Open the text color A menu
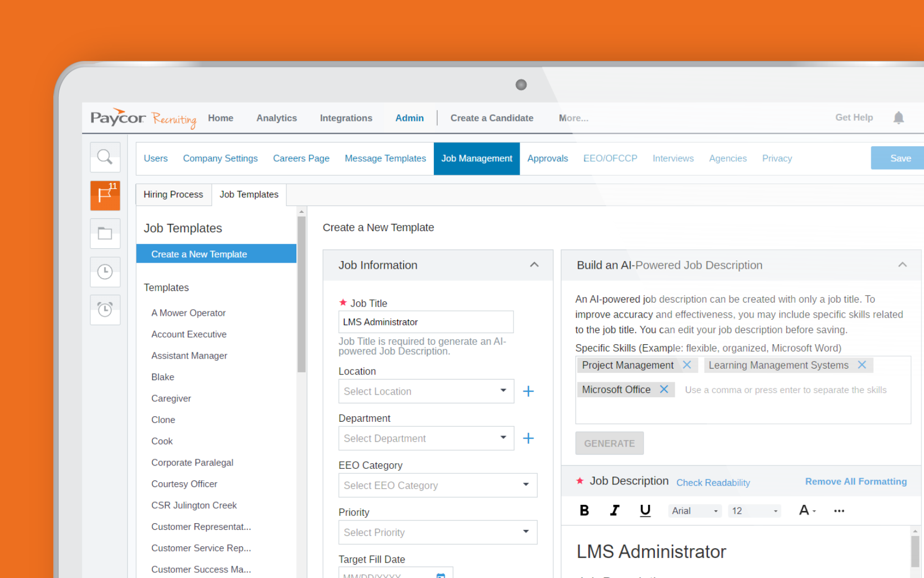 (807, 510)
